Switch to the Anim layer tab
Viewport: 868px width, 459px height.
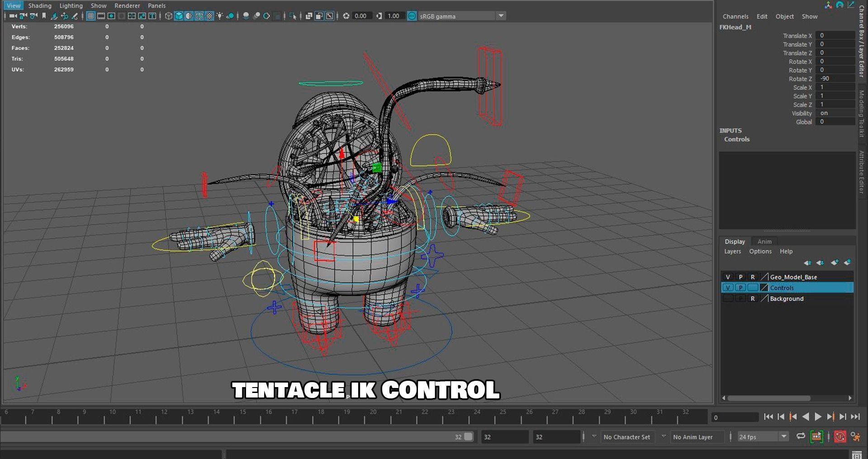(765, 241)
